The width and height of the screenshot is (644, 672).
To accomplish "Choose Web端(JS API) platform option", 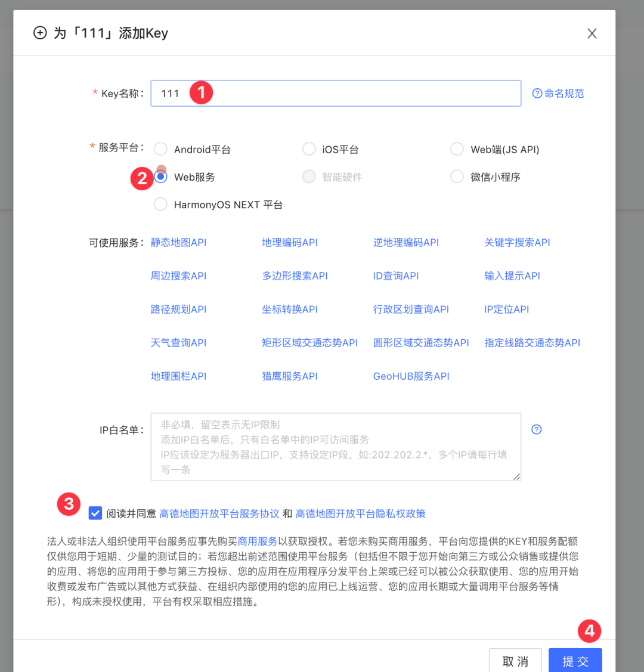I will tap(457, 149).
